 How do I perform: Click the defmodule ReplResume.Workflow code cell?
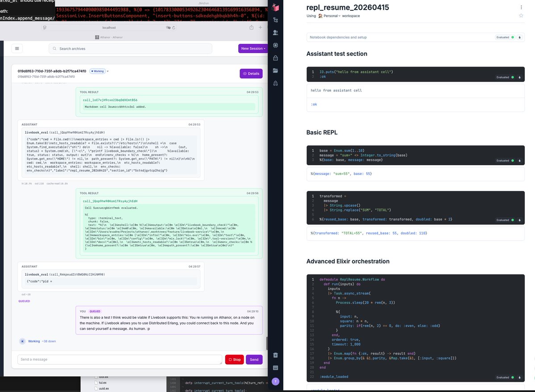point(415,328)
